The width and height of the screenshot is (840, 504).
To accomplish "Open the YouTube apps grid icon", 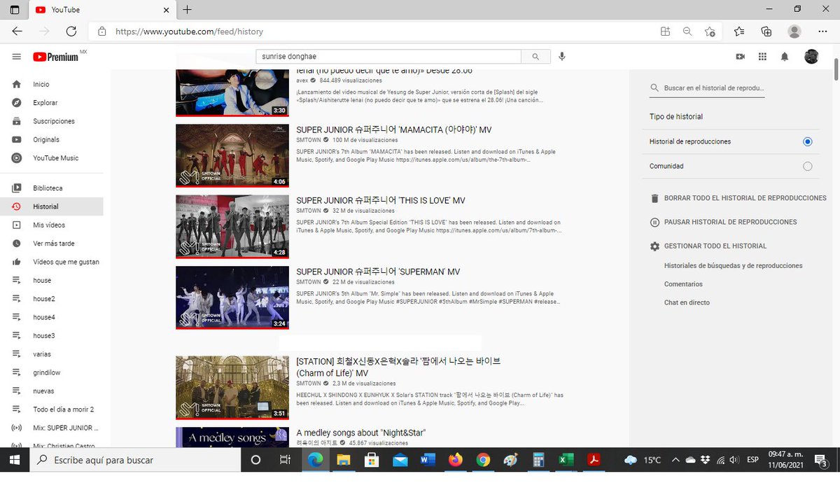I will [762, 57].
